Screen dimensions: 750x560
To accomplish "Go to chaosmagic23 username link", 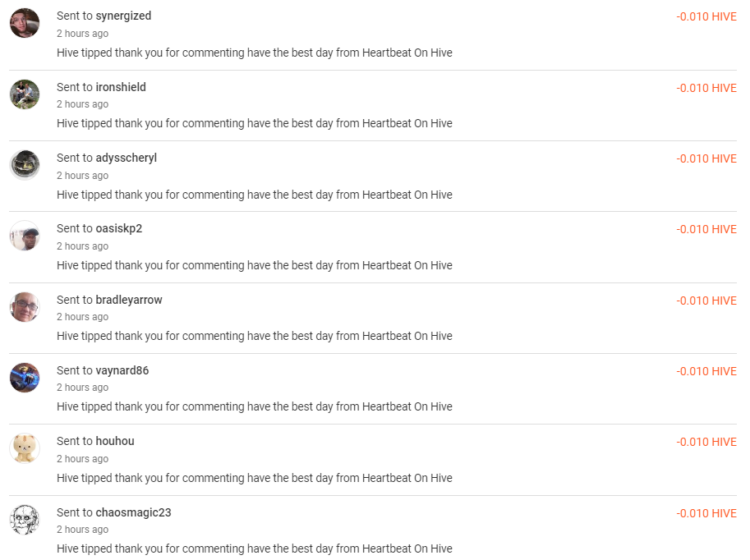I will pos(133,512).
